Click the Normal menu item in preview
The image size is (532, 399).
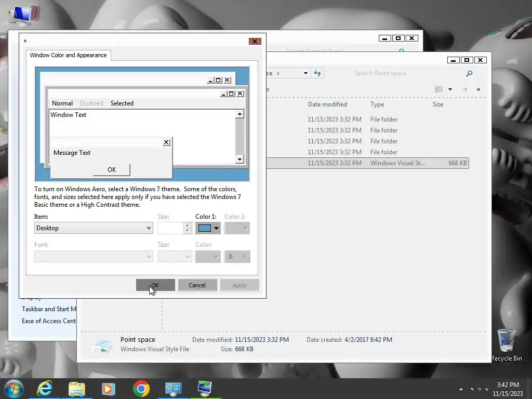click(62, 103)
